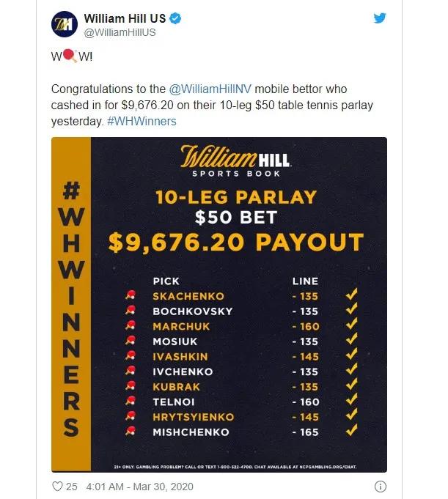Viewport: 448px width, 499px height.
Task: Open the tweet timestamp Mar 30, 2020
Action: point(139,487)
